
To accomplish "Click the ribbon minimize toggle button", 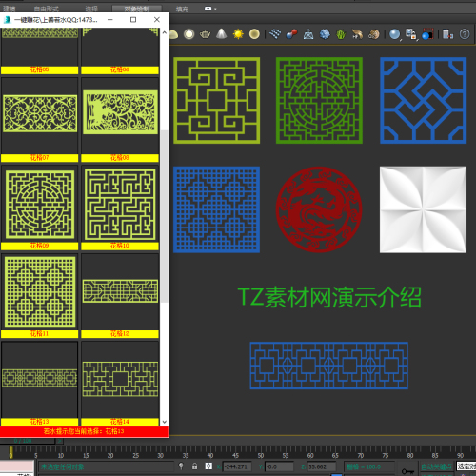I will (208, 9).
